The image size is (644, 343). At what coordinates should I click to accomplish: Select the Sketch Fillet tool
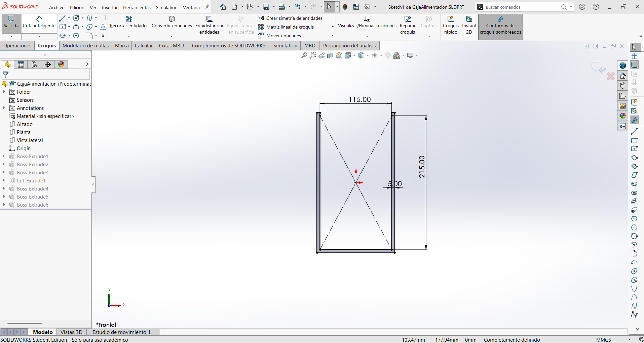click(x=89, y=36)
